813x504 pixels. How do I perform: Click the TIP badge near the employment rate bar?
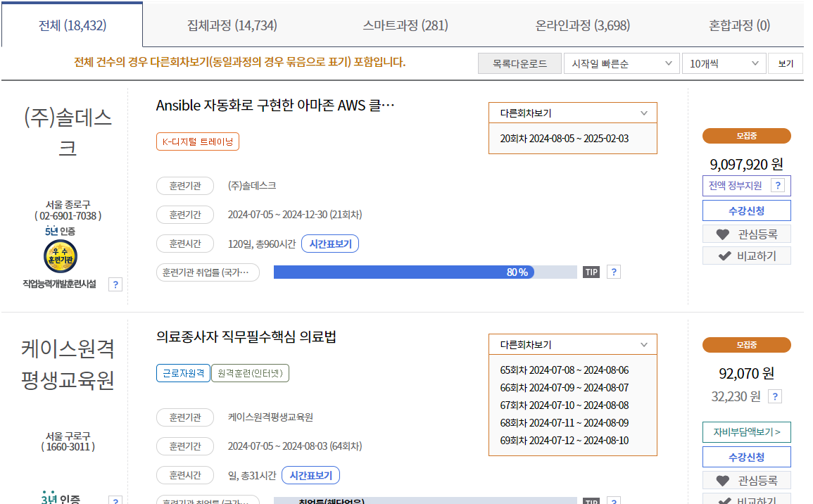[591, 271]
